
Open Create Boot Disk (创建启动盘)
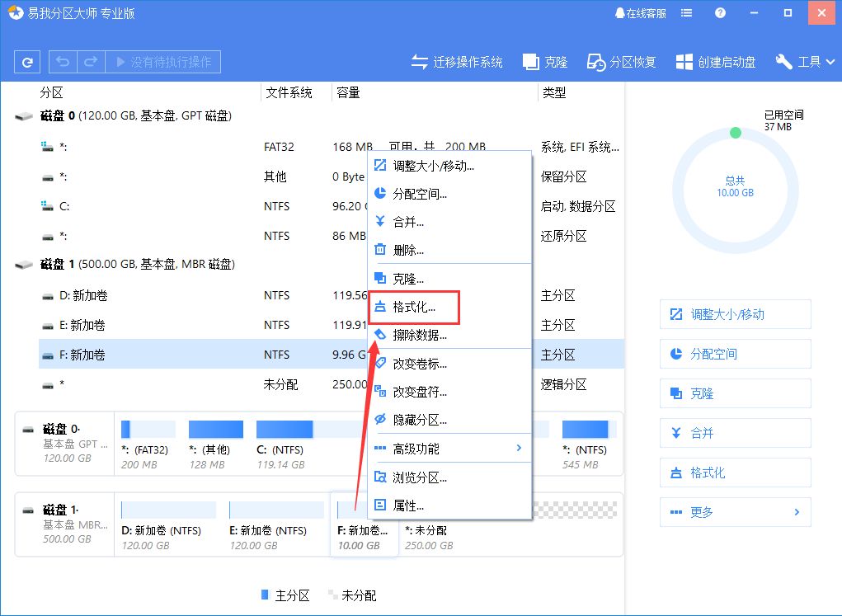[716, 62]
